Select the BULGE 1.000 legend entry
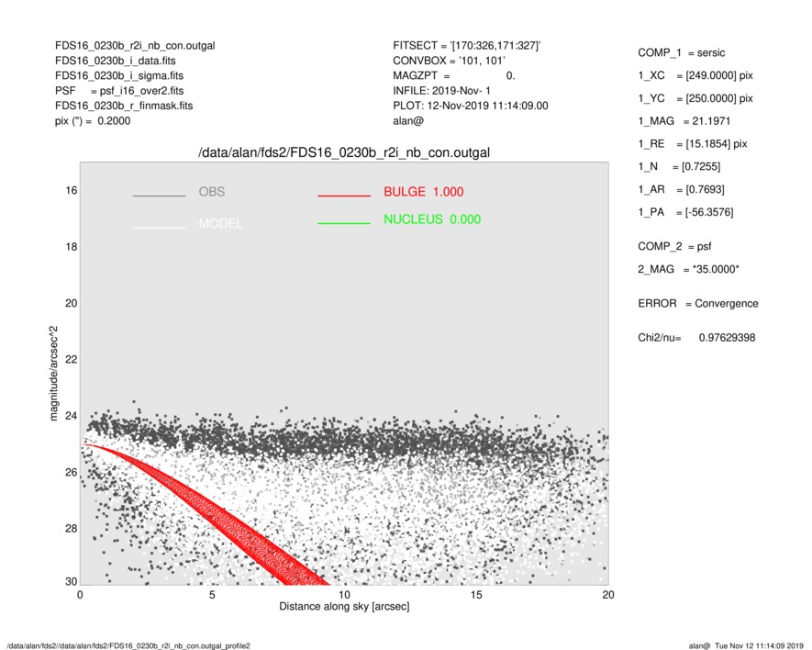Viewport: 812px width, 650px height. (x=424, y=192)
